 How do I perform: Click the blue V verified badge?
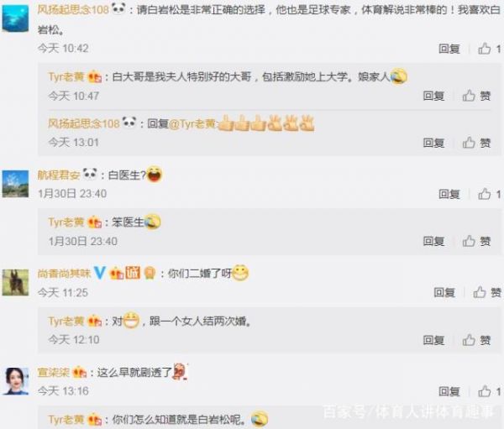click(x=100, y=273)
